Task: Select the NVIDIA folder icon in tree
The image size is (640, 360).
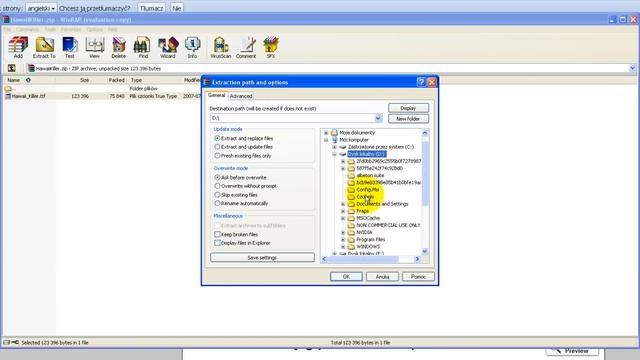Action: click(351, 232)
